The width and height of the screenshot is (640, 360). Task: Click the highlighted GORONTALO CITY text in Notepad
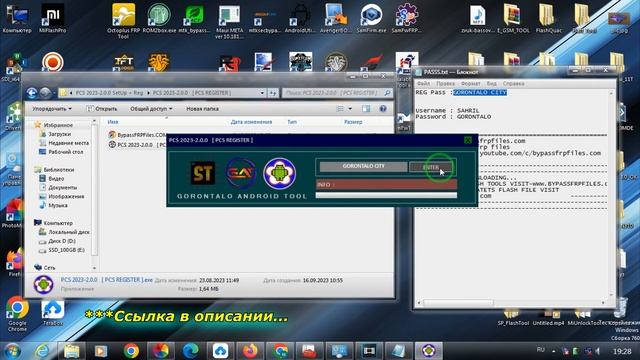[x=480, y=93]
